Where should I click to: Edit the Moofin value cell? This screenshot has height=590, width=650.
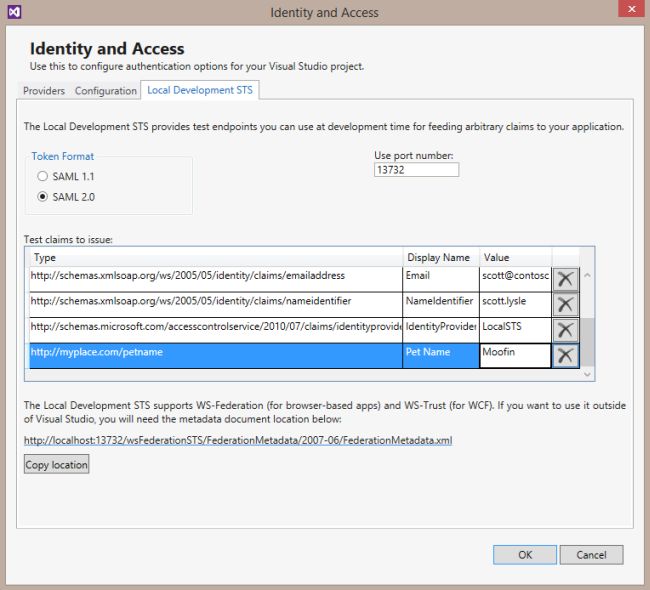click(514, 355)
